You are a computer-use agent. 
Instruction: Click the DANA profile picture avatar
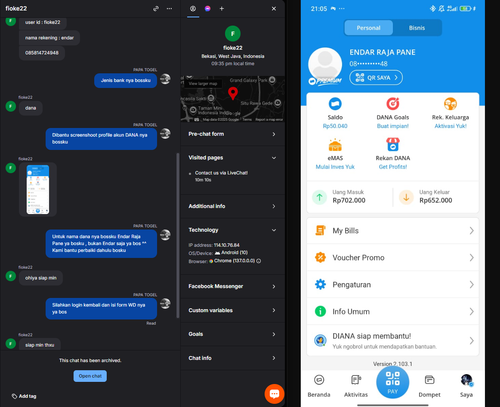[x=325, y=65]
